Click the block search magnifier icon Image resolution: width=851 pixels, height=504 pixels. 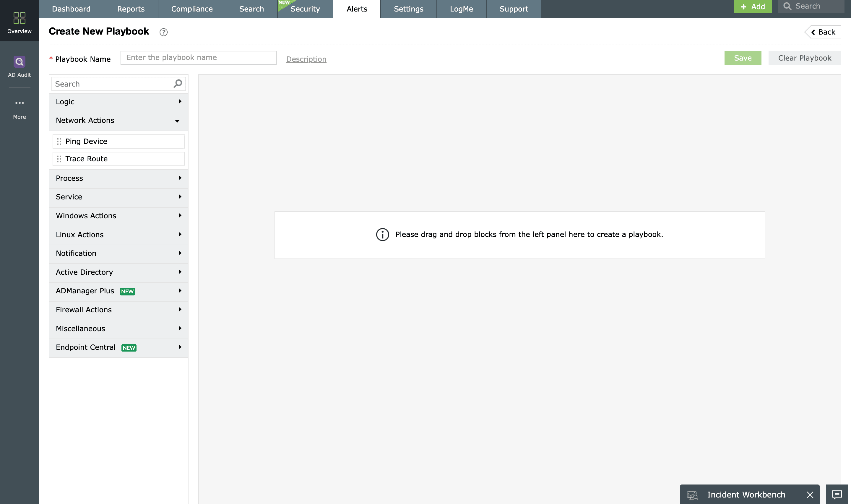(x=178, y=84)
